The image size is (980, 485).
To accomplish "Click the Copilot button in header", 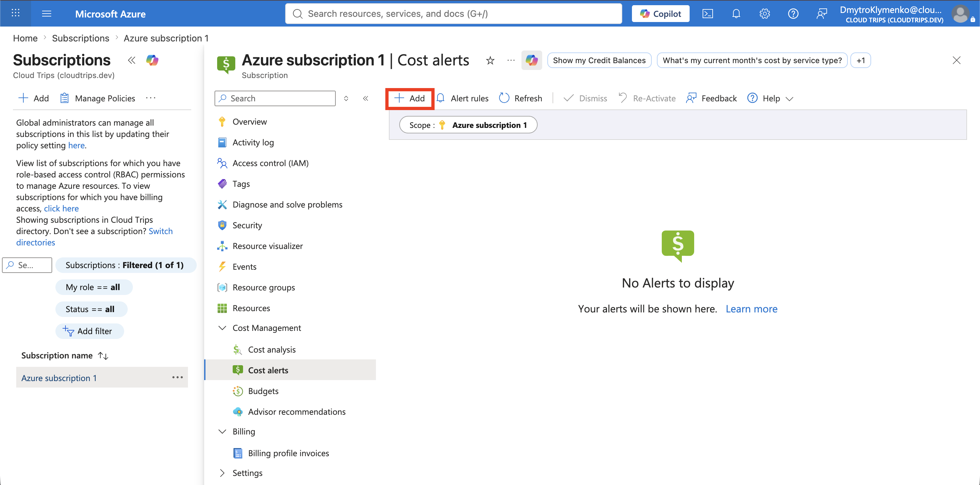I will [660, 14].
